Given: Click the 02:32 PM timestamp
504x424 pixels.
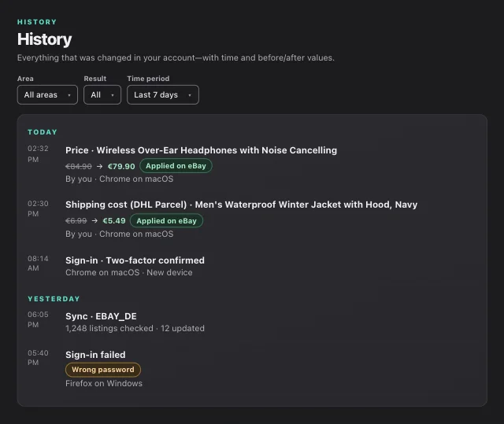Looking at the screenshot, I should pos(38,153).
